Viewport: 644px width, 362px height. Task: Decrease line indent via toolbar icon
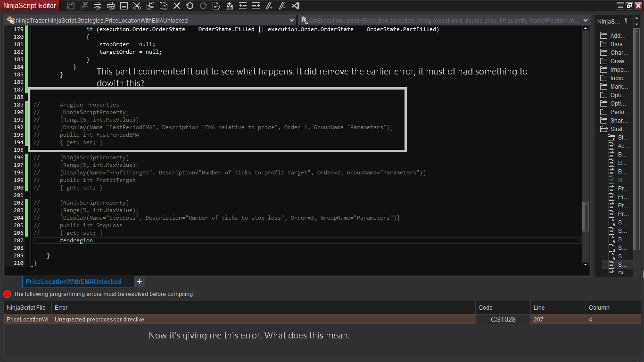tap(243, 6)
